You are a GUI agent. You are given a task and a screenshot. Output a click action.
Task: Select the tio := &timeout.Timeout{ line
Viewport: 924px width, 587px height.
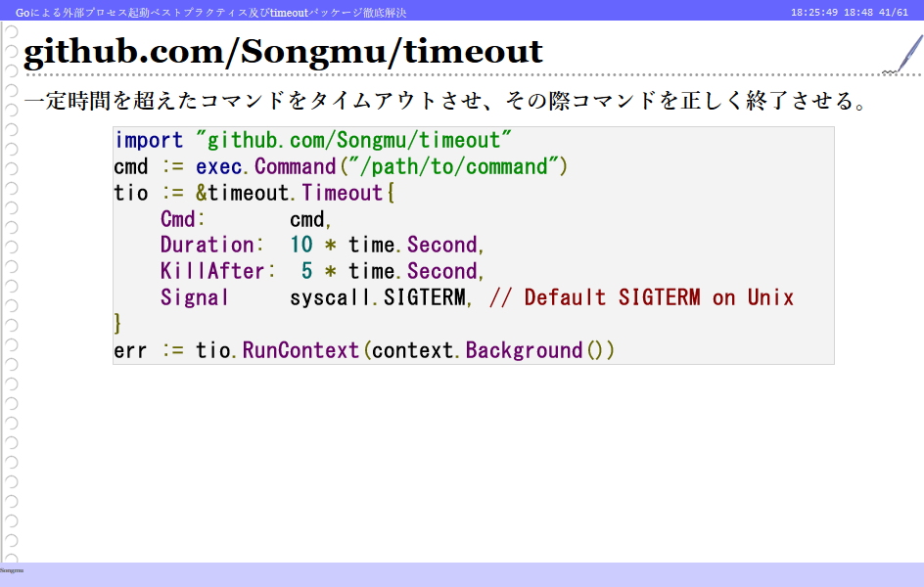[254, 193]
